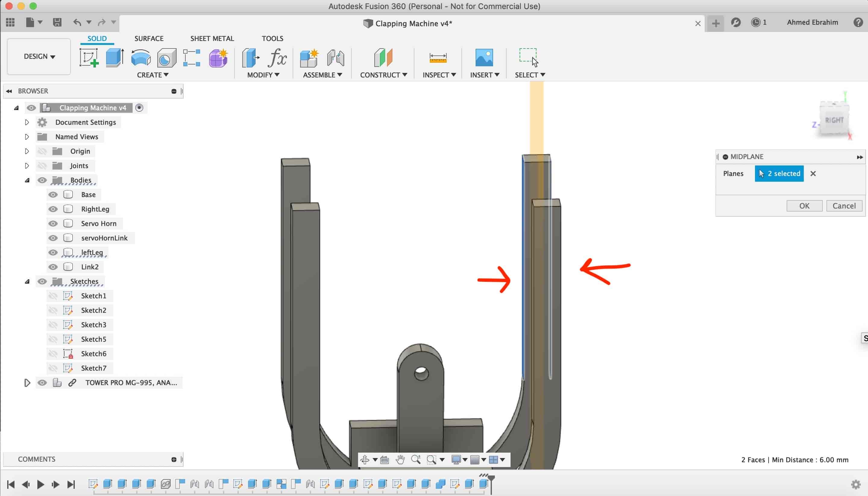The height and width of the screenshot is (496, 868).
Task: Toggle visibility of RightLeg body
Action: (x=53, y=209)
